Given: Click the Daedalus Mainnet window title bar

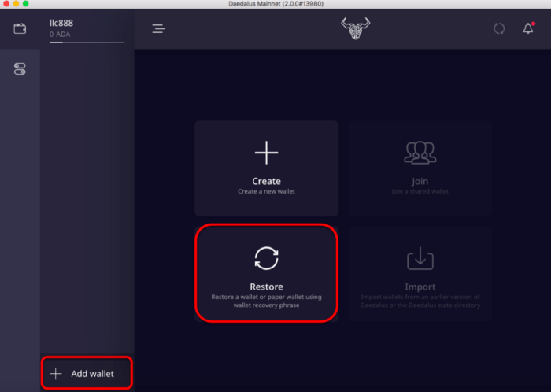Looking at the screenshot, I should pos(275,5).
